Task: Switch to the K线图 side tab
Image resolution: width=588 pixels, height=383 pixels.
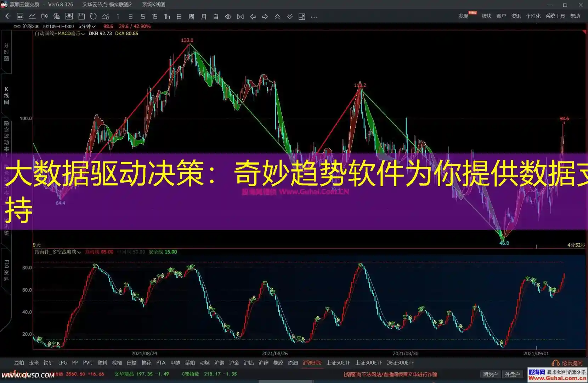Action: click(x=6, y=95)
